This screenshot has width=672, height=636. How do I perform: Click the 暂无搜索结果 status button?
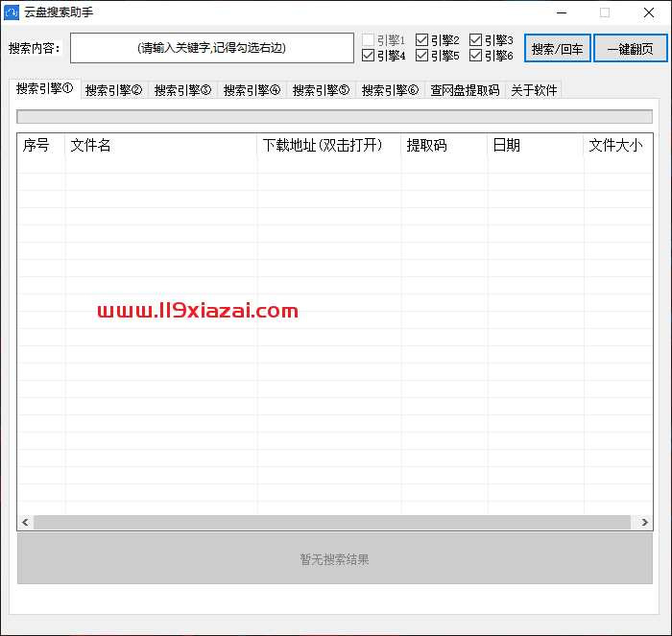tap(335, 558)
